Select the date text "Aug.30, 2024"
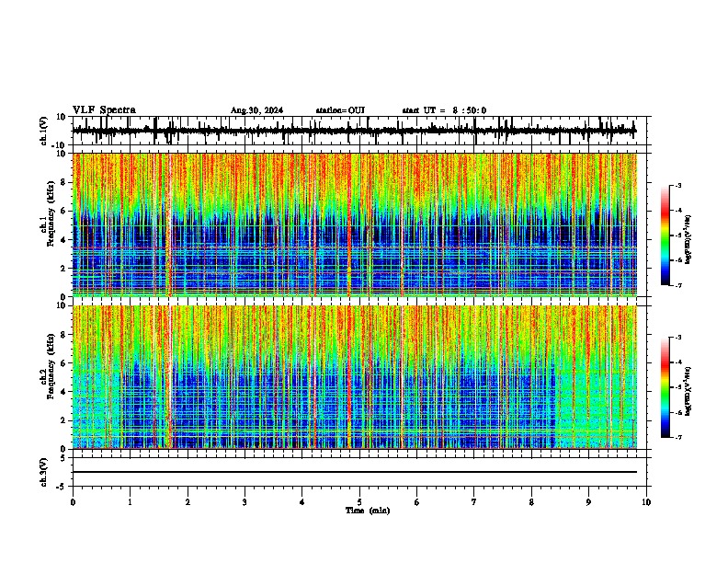This screenshot has width=728, height=563. (x=256, y=110)
